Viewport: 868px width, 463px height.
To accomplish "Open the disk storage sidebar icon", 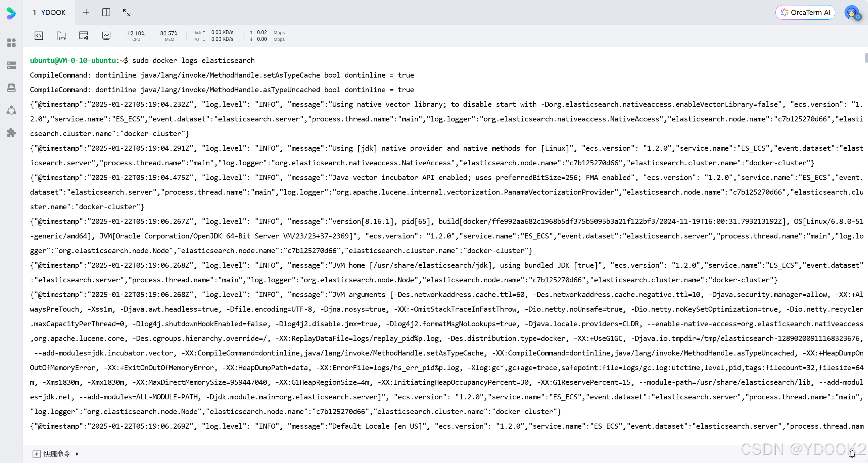I will (x=12, y=87).
